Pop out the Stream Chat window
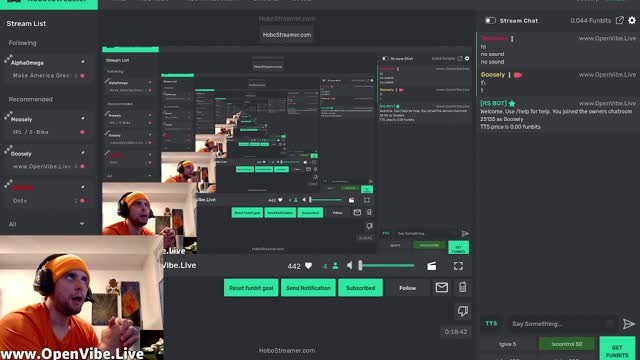Screen dimensions: 640x360 pyautogui.click(x=620, y=20)
